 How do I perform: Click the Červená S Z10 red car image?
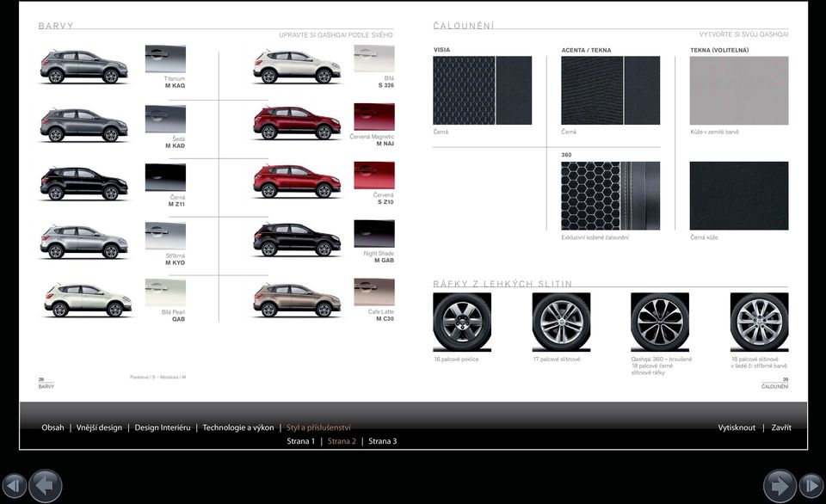pyautogui.click(x=297, y=181)
